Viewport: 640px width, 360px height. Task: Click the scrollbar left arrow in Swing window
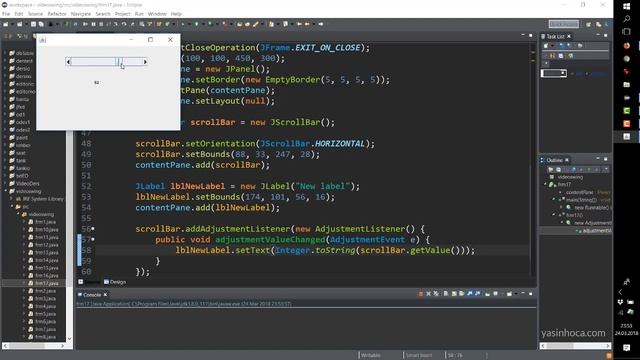pos(69,62)
